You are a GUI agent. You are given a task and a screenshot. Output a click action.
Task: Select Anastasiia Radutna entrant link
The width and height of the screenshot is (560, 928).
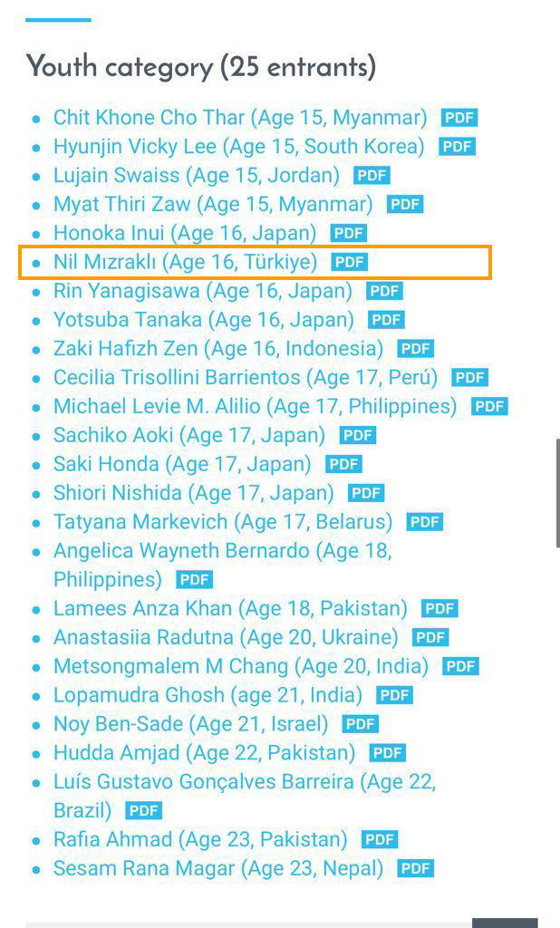pos(227,638)
